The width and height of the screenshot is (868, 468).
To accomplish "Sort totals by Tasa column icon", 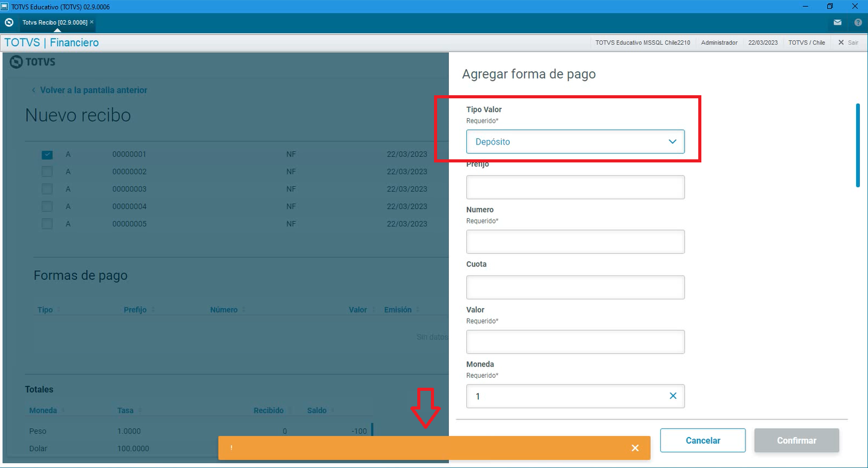I will click(140, 411).
